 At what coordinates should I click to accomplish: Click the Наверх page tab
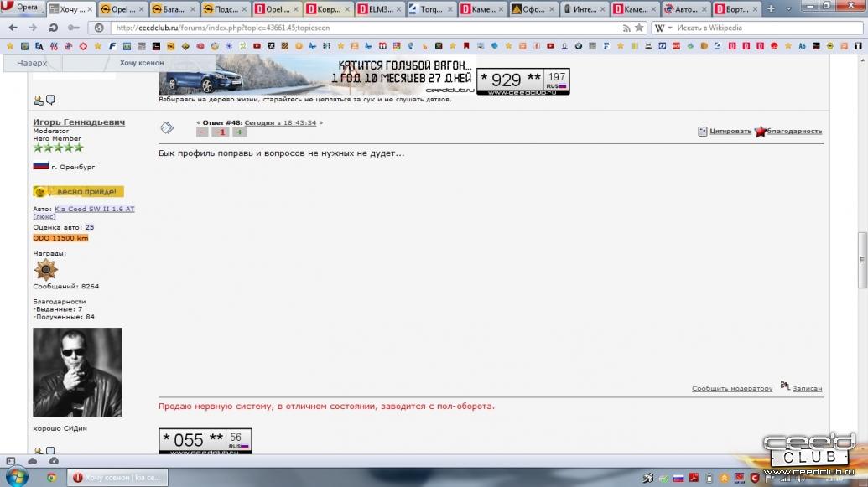point(32,63)
